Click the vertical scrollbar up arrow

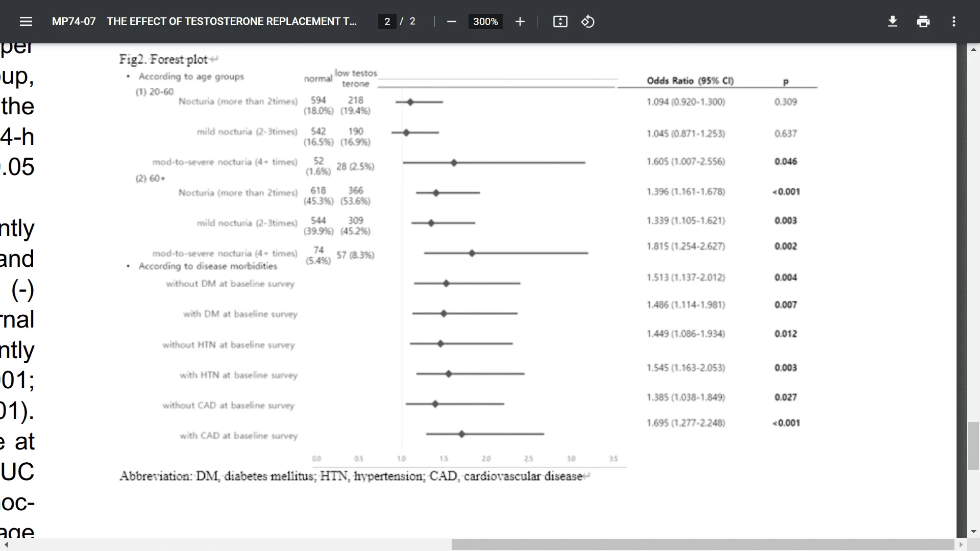click(x=973, y=49)
